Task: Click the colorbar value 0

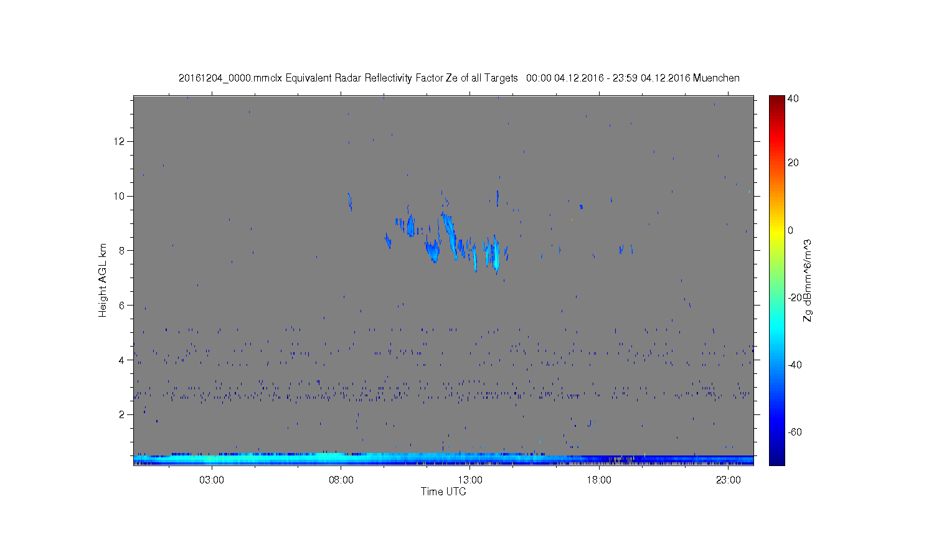Action: [x=791, y=230]
